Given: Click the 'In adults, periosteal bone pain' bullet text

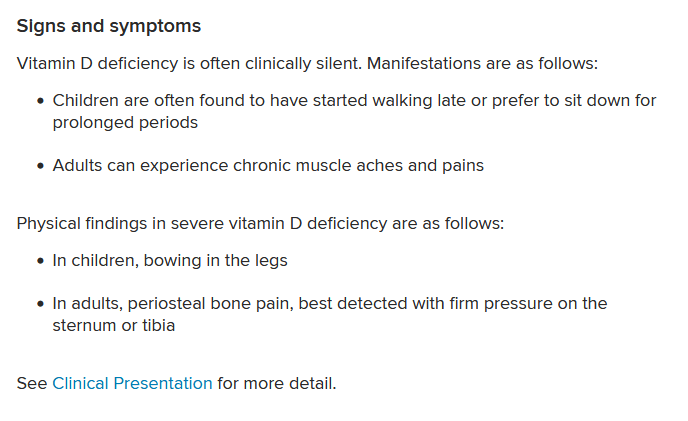Looking at the screenshot, I should [330, 314].
